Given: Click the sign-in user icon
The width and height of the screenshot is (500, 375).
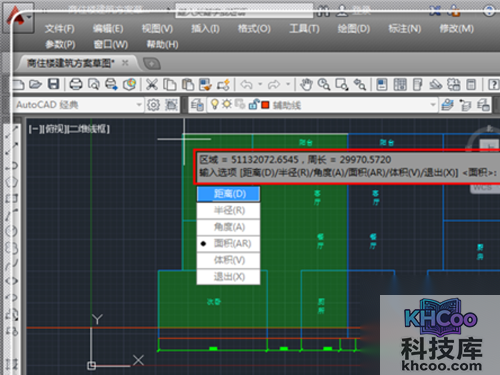Looking at the screenshot, I should pos(342,11).
